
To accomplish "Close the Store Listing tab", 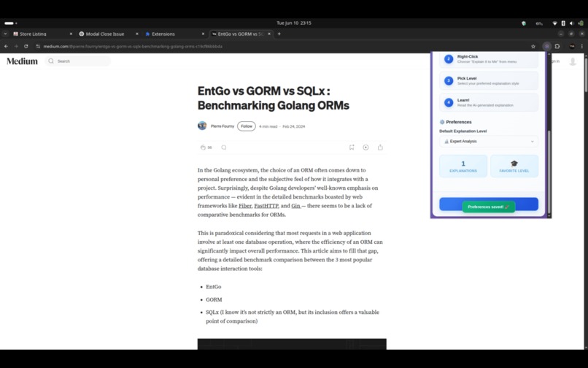I will pos(71,34).
